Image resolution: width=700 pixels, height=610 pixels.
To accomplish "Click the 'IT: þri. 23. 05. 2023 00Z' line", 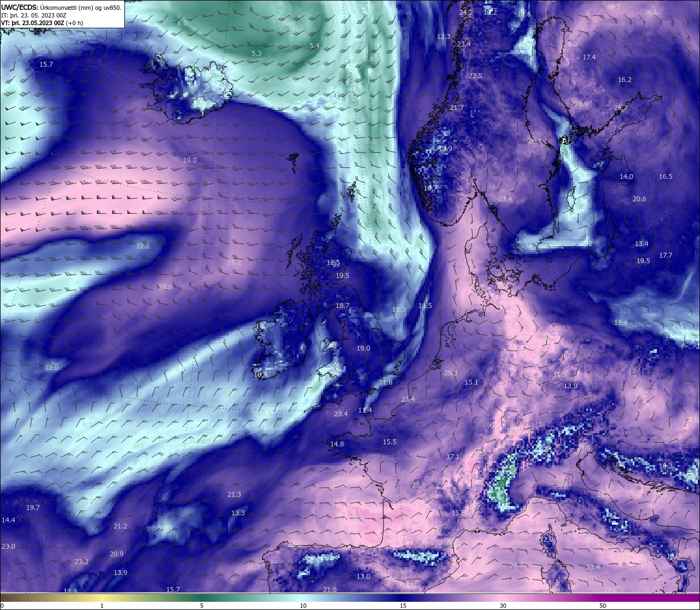I will (x=34, y=15).
